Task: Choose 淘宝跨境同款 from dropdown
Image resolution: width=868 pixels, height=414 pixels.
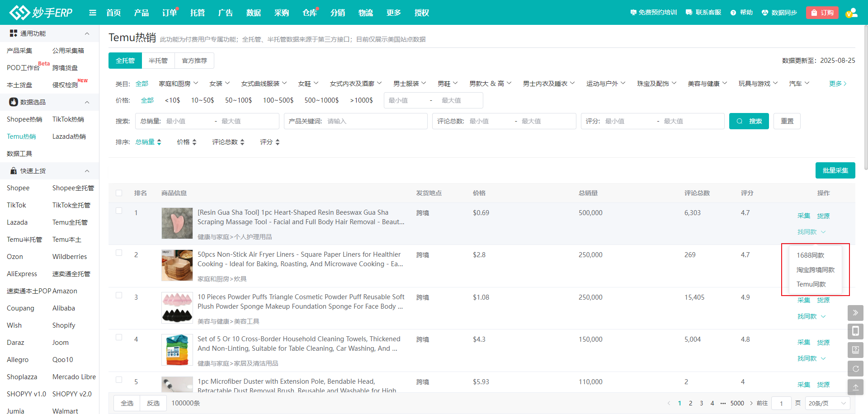Action: click(x=815, y=270)
